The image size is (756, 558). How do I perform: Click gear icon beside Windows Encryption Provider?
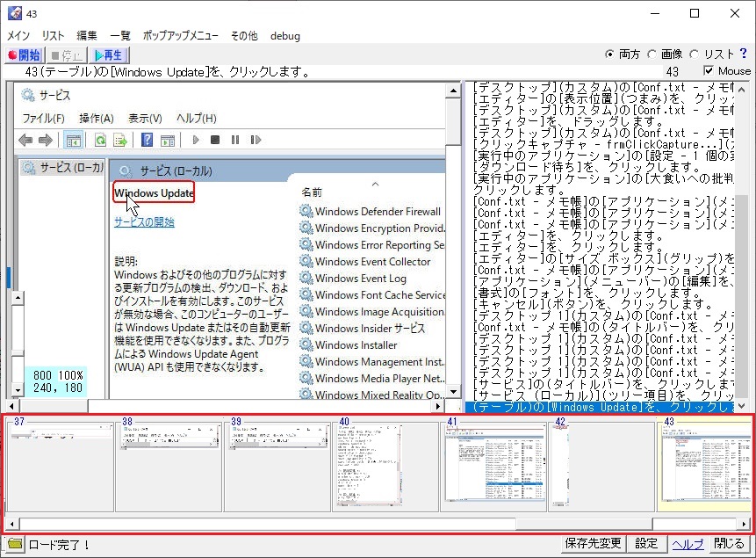(306, 228)
